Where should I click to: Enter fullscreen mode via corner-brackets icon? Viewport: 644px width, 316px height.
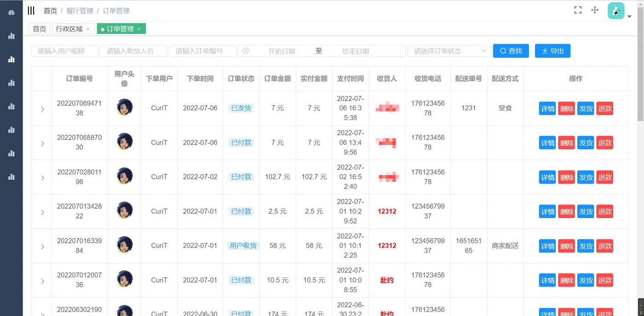pos(578,10)
